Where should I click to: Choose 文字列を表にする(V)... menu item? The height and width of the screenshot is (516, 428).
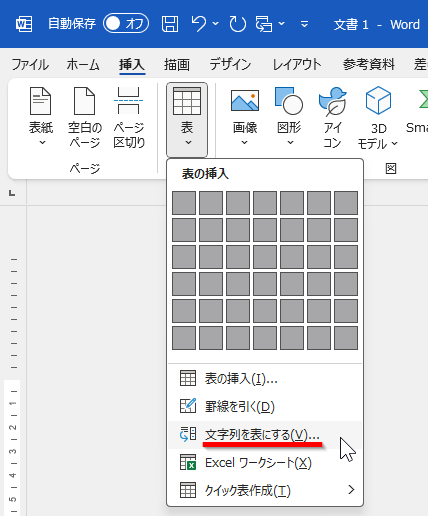(265, 435)
